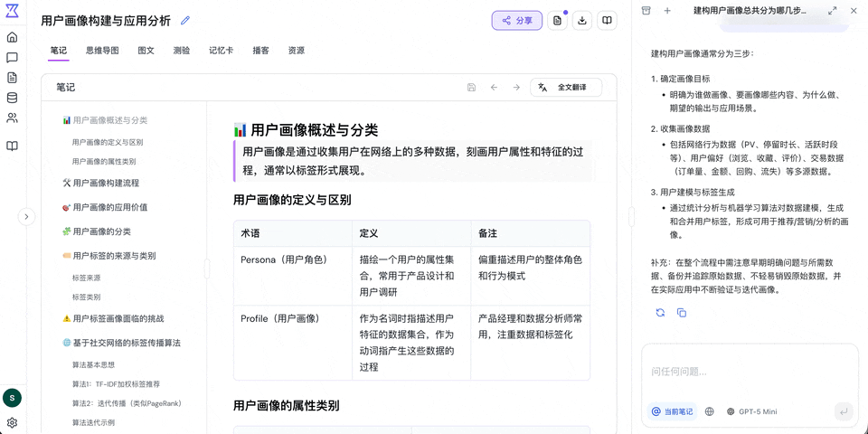The height and width of the screenshot is (434, 868).
Task: Click the 问任何问题 chat input field
Action: point(749,372)
